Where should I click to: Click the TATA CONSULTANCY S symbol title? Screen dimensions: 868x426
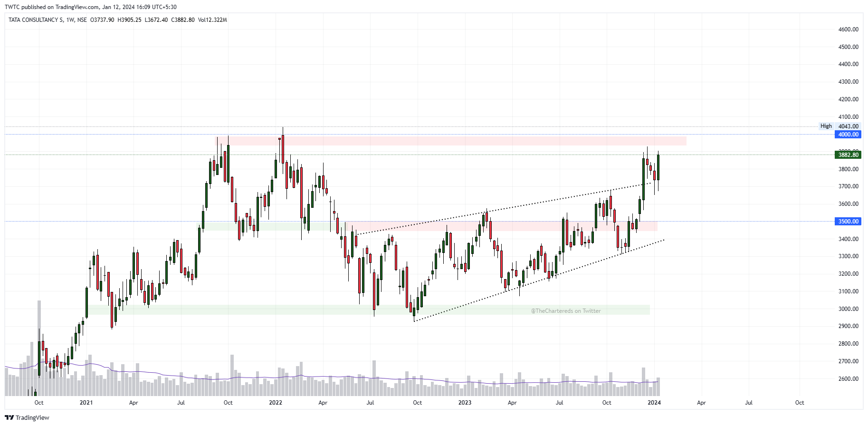[x=36, y=20]
